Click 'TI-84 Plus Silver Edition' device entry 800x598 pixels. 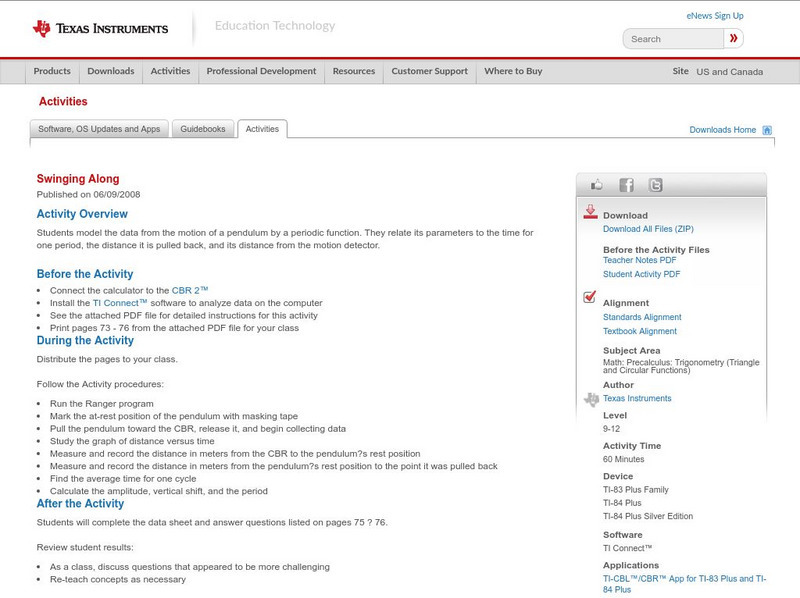click(x=648, y=516)
